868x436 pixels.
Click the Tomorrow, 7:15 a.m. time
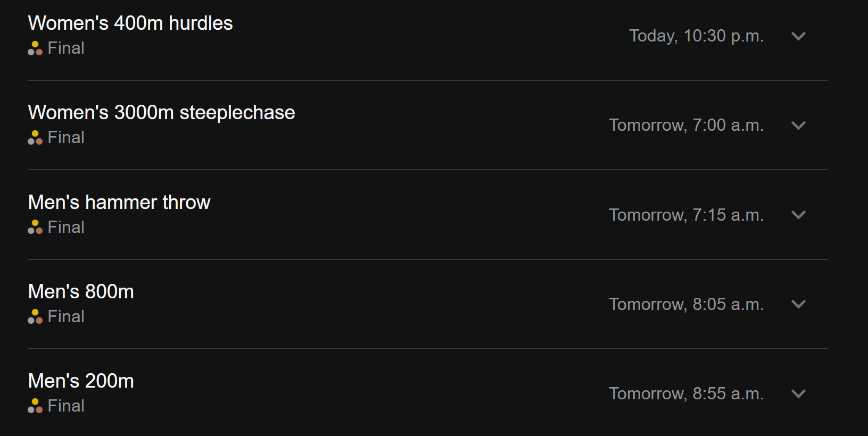point(686,215)
